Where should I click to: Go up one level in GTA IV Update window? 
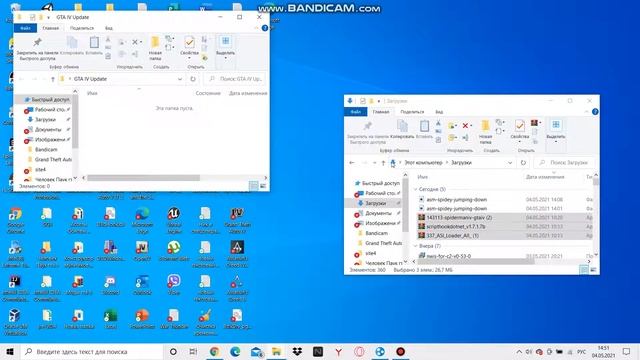(52, 79)
